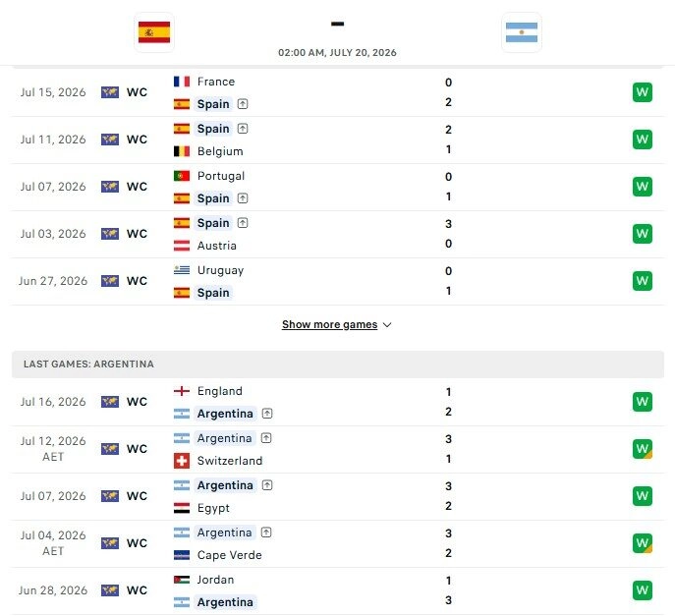The image size is (675, 616).
Task: Open the Jul 03 Spain vs Austria match row
Action: [338, 234]
